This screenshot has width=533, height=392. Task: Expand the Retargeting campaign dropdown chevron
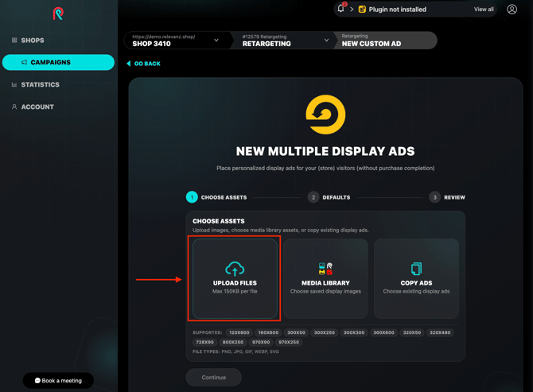click(326, 40)
